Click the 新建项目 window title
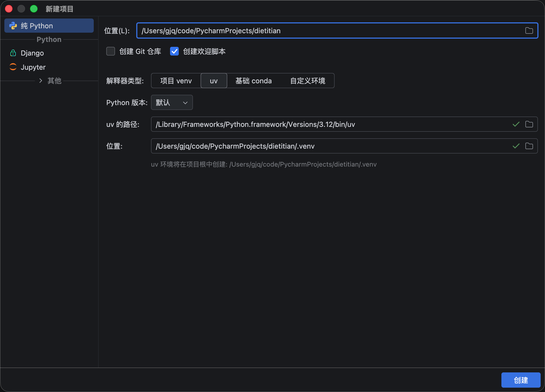This screenshot has width=545, height=392. click(x=59, y=9)
